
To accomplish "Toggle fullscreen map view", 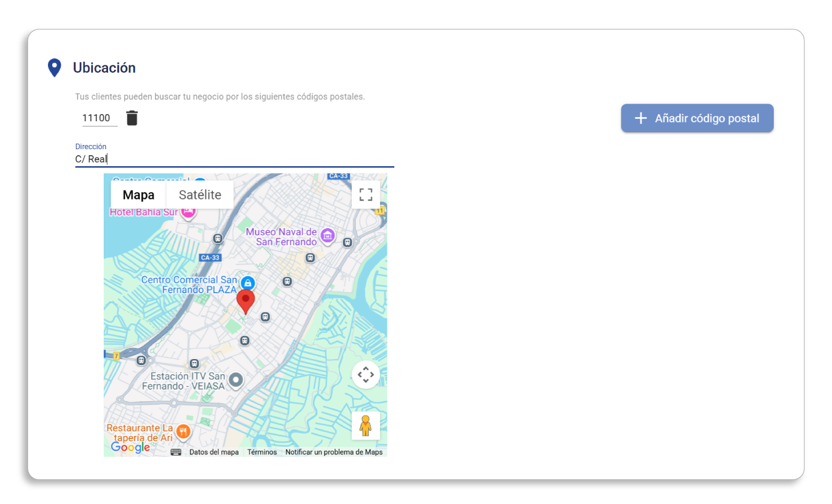I will coord(366,195).
